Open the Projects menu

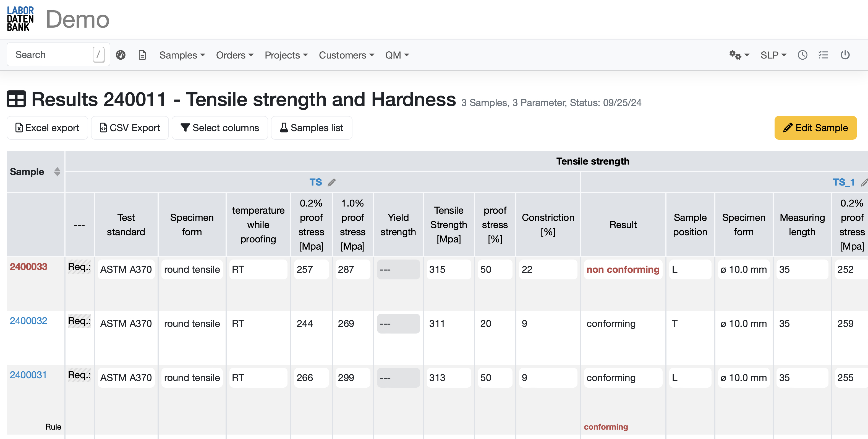pos(286,55)
